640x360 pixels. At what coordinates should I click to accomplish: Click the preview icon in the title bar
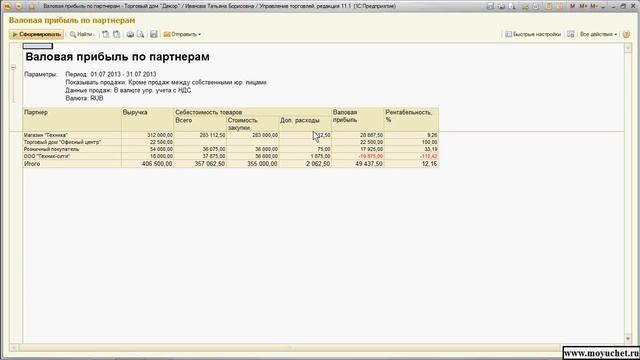point(512,6)
